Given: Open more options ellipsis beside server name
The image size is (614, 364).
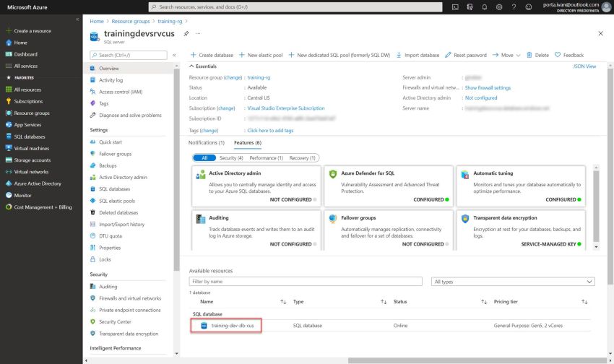Looking at the screenshot, I should click(198, 34).
